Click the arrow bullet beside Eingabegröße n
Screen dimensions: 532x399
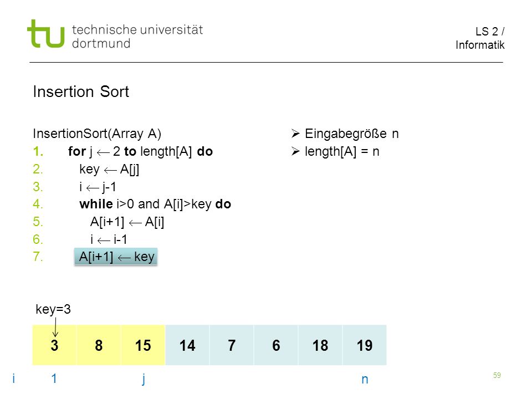point(295,134)
